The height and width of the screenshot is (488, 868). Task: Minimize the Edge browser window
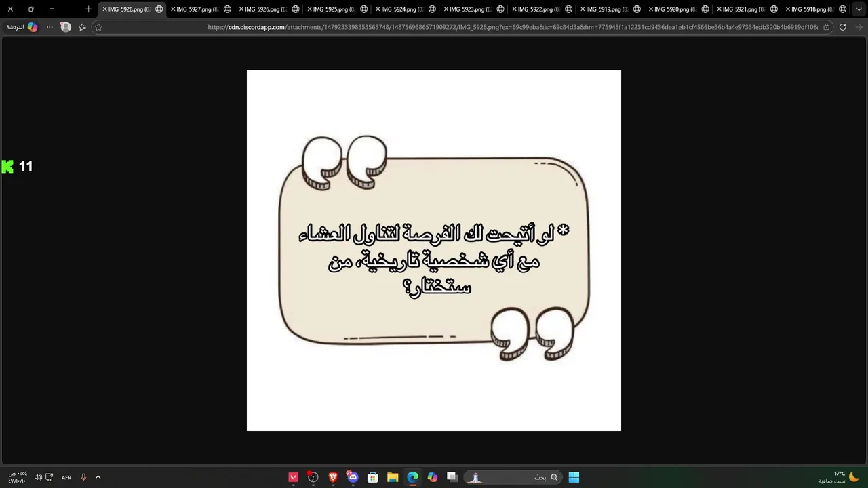point(52,9)
